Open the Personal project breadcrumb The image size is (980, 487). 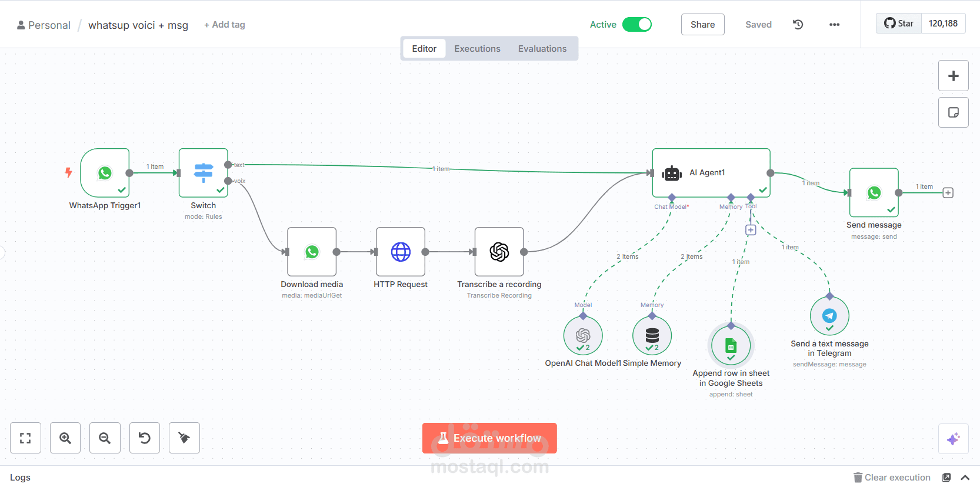pyautogui.click(x=44, y=25)
